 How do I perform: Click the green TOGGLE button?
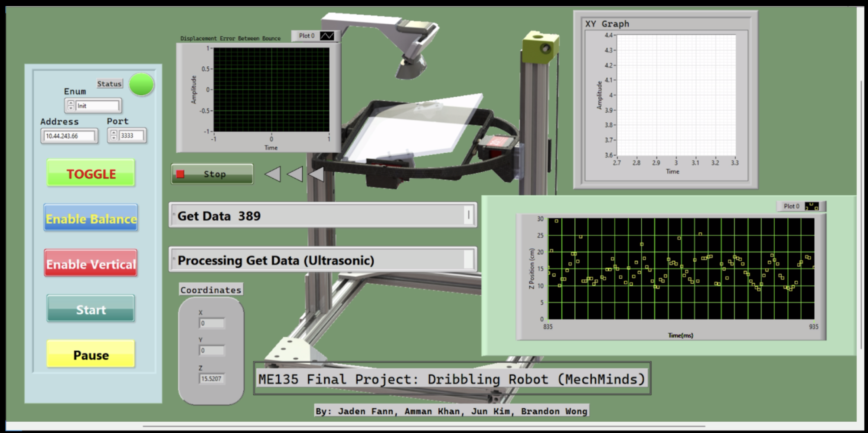click(x=91, y=173)
